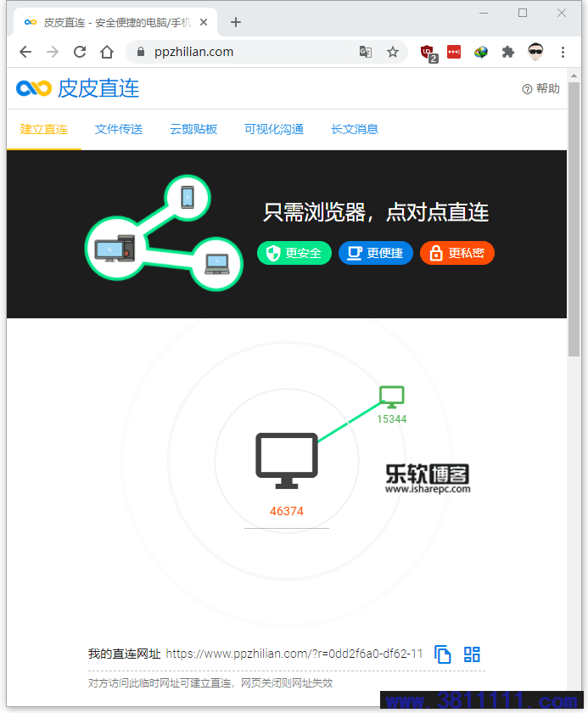The width and height of the screenshot is (588, 713).
Task: Open the globe download manager extension
Action: [x=481, y=52]
